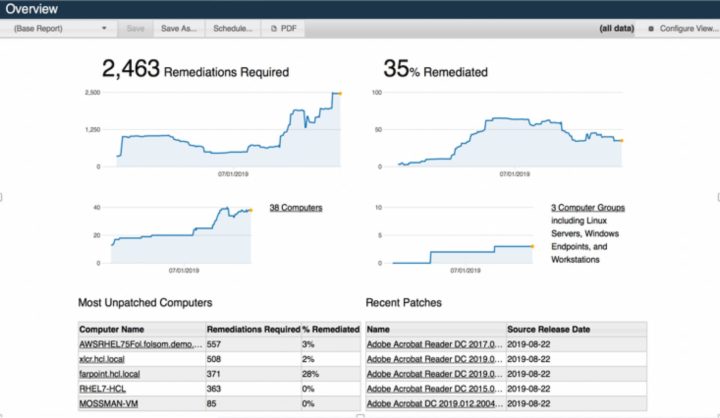The height and width of the screenshot is (418, 720).
Task: Click the PDF document icon
Action: [x=274, y=28]
